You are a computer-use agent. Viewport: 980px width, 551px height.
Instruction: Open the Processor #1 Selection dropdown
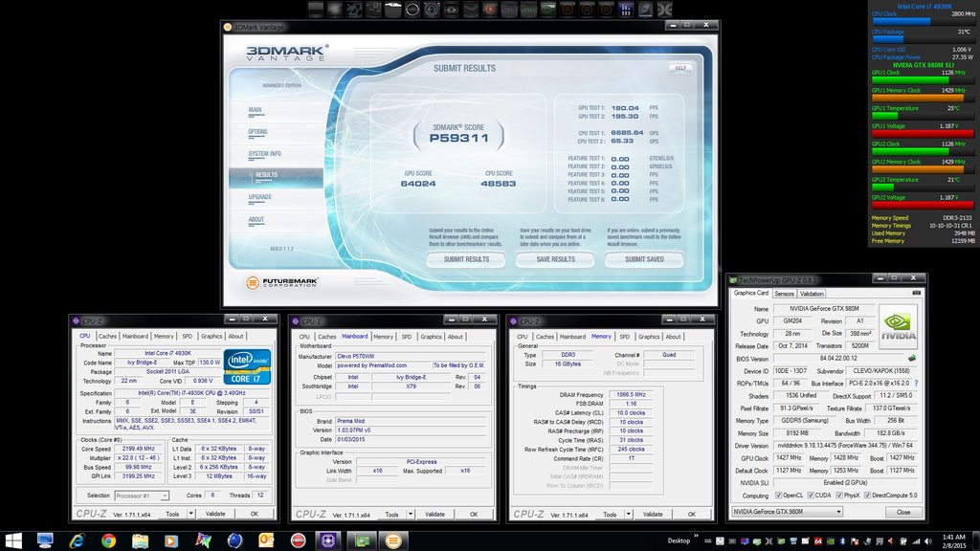pyautogui.click(x=142, y=496)
